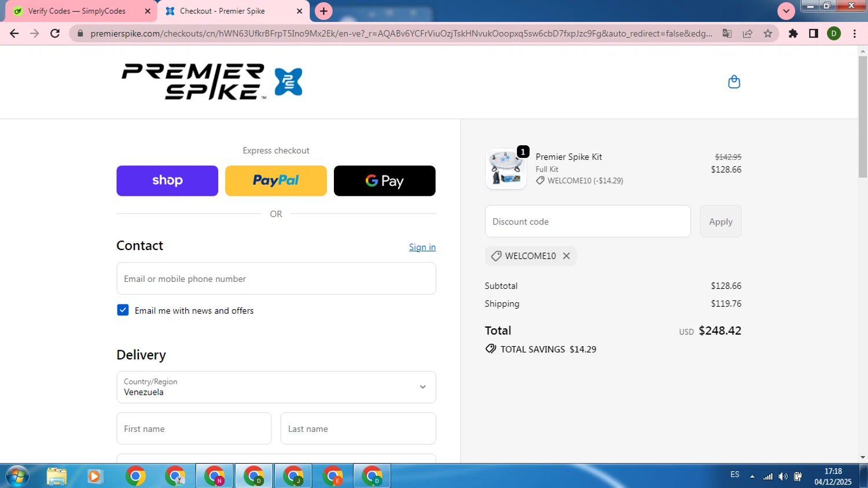Switch to the Verify Codes — SimplyCodes tab
The image size is (868, 488).
[x=81, y=11]
